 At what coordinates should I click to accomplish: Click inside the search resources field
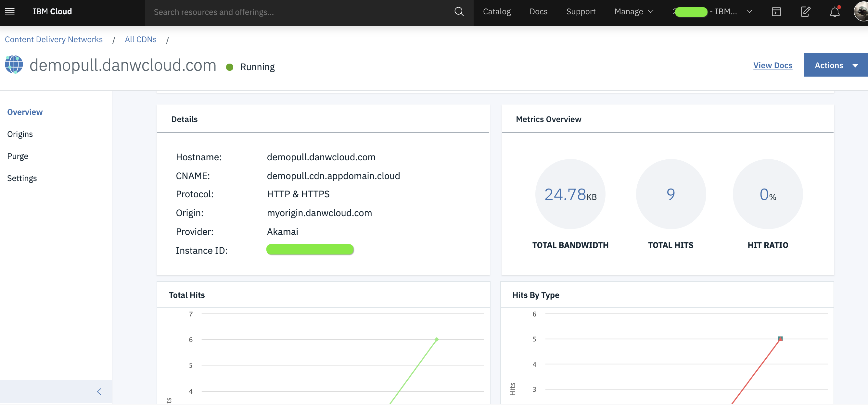(270, 12)
